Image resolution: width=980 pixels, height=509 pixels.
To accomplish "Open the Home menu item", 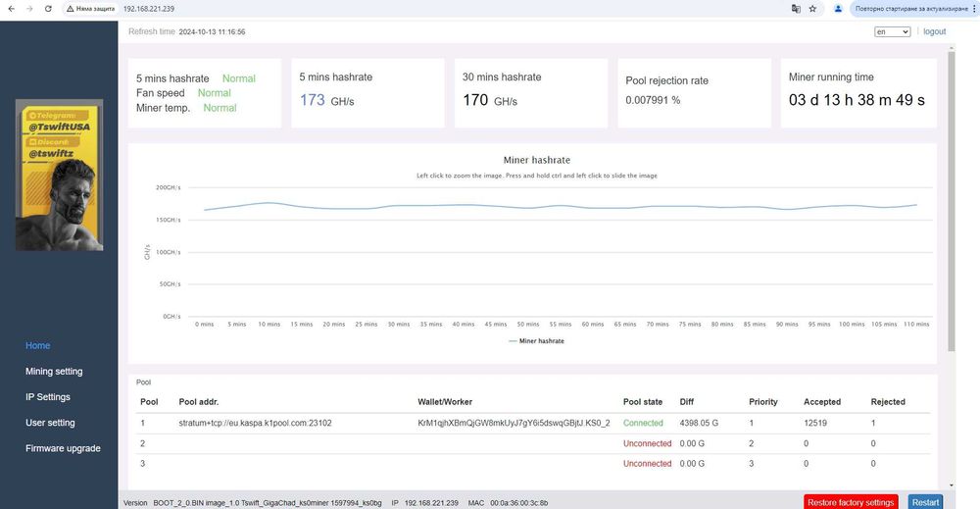I will tap(37, 345).
